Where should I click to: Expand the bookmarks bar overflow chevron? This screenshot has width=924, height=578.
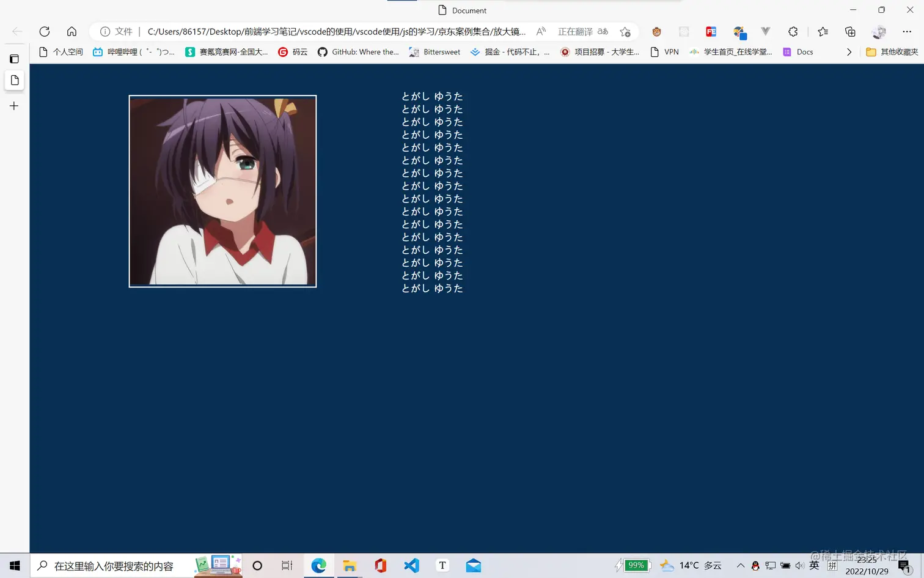click(x=849, y=52)
